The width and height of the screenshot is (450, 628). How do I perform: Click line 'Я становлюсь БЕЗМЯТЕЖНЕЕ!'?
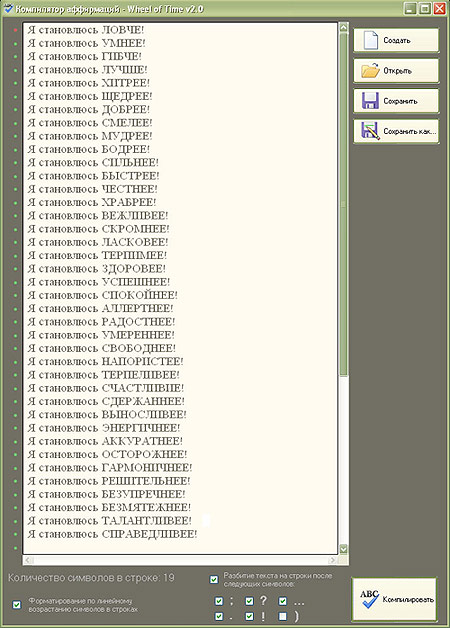click(109, 507)
